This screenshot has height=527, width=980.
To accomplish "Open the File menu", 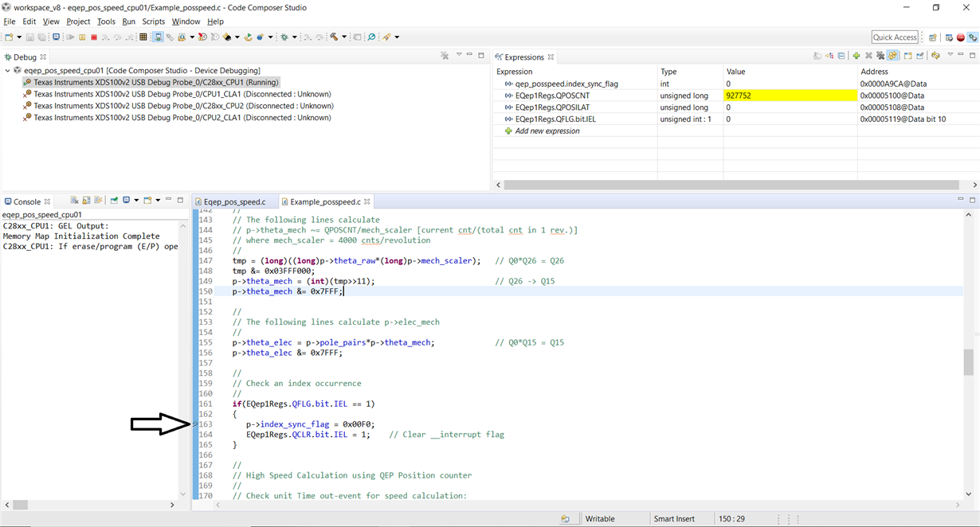I will 10,21.
